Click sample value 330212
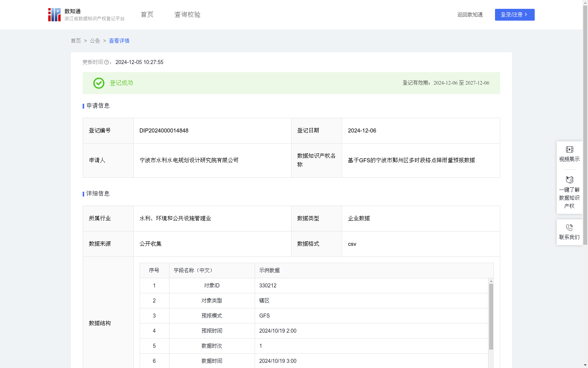The width and height of the screenshot is (588, 368). [268, 286]
